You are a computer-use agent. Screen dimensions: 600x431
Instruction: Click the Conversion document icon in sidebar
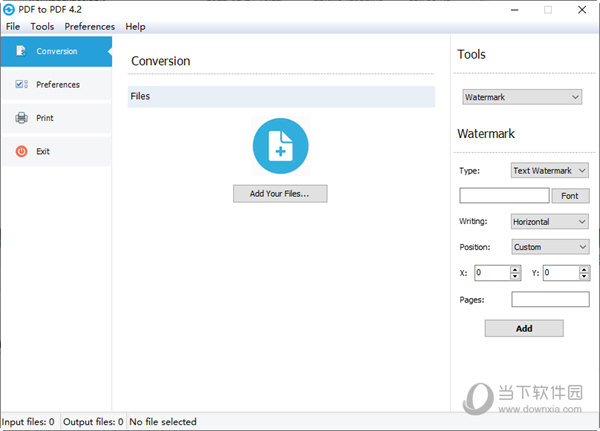[x=21, y=51]
